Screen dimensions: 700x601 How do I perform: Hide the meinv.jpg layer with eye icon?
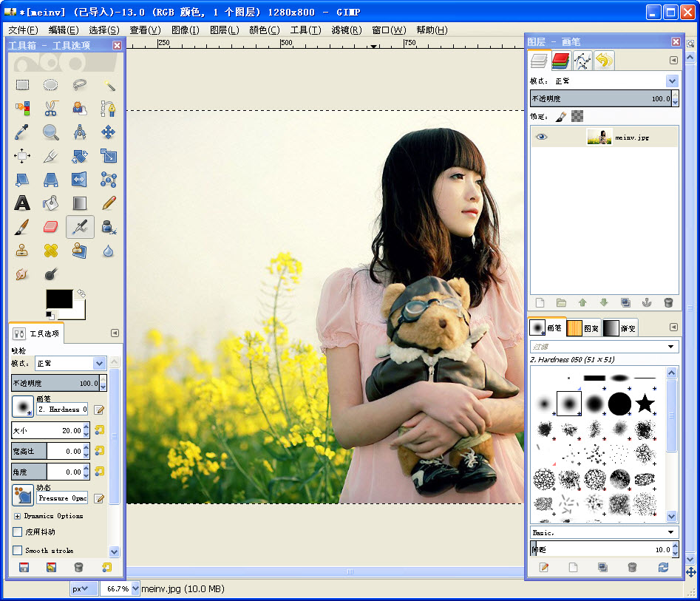tap(541, 137)
